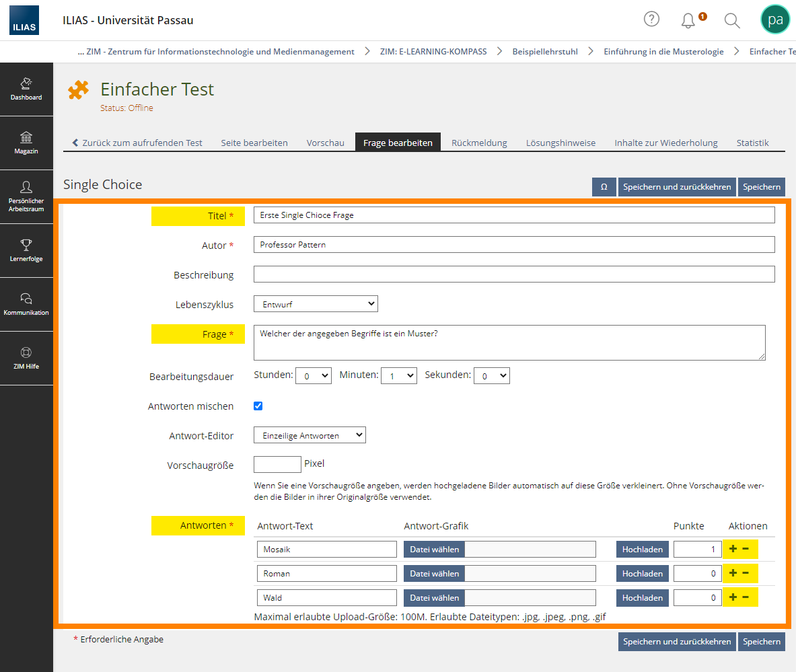796x672 pixels.
Task: Open the Stunden dropdown
Action: 314,375
